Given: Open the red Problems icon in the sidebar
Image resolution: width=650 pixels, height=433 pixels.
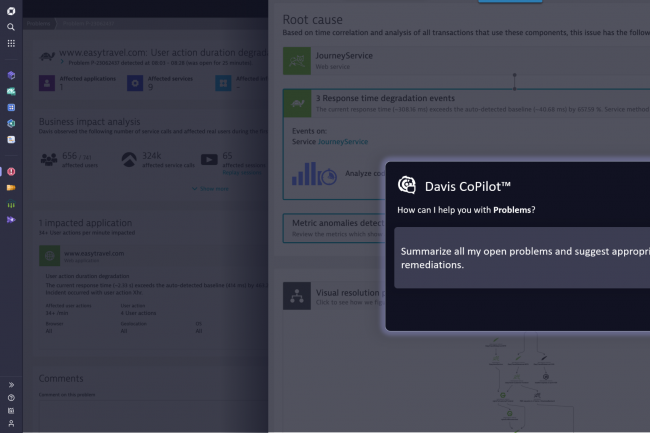Looking at the screenshot, I should coord(11,171).
